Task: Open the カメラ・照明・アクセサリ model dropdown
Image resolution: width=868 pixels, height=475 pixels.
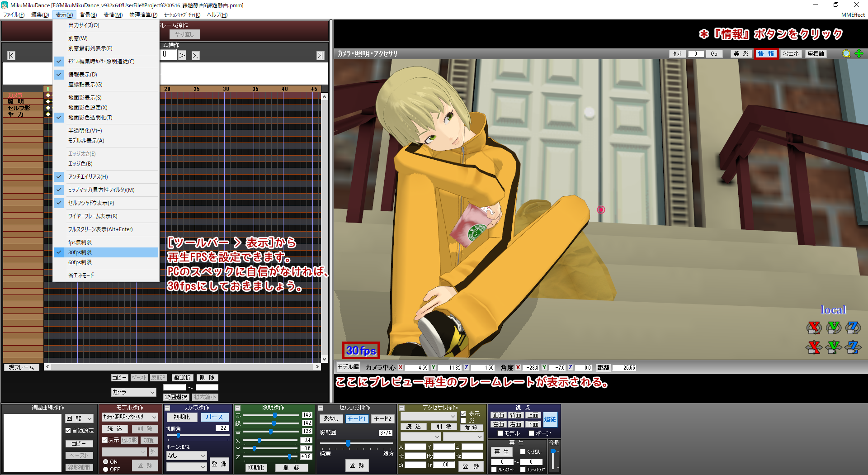Action: 129,417
